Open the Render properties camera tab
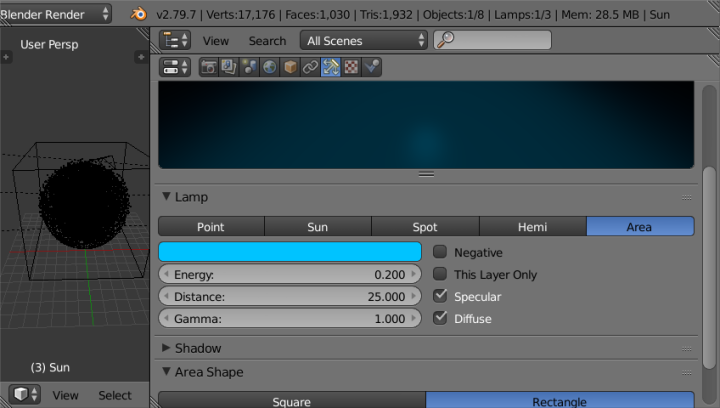 pyautogui.click(x=210, y=67)
